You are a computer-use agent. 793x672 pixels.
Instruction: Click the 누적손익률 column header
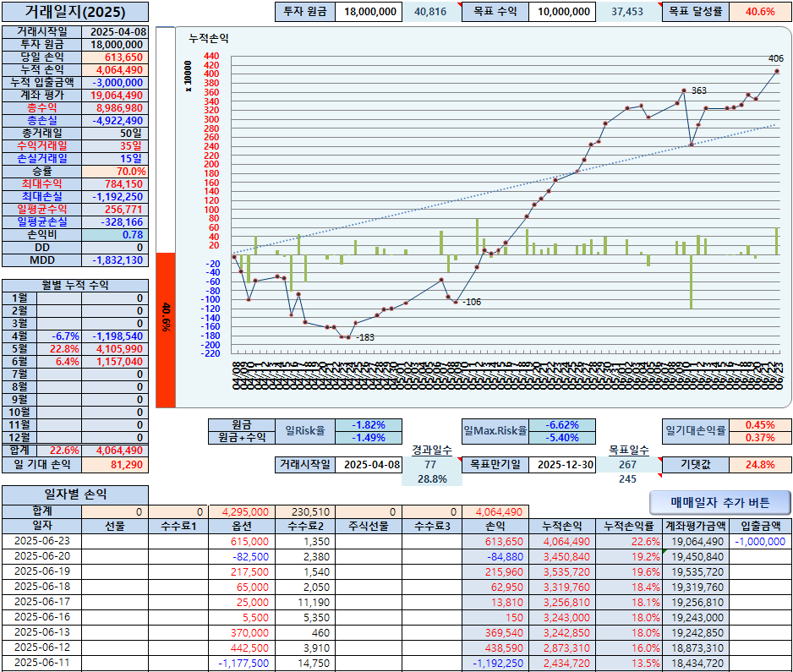coord(629,526)
